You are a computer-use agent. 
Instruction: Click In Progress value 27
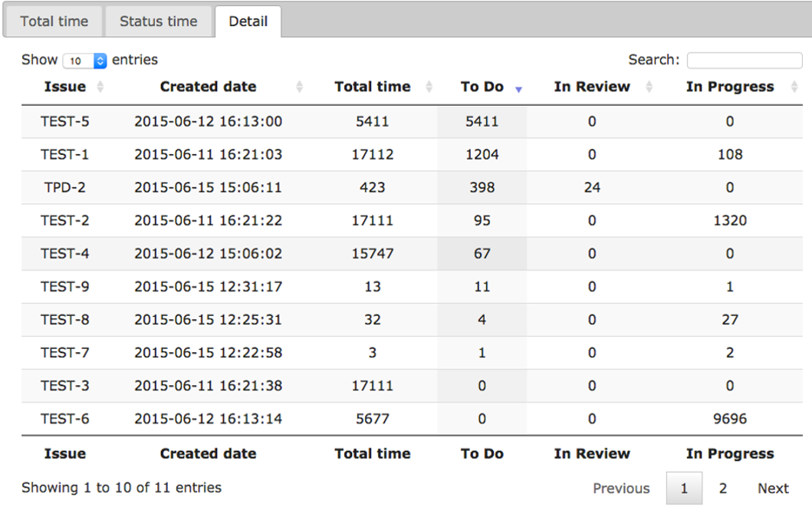tap(730, 320)
